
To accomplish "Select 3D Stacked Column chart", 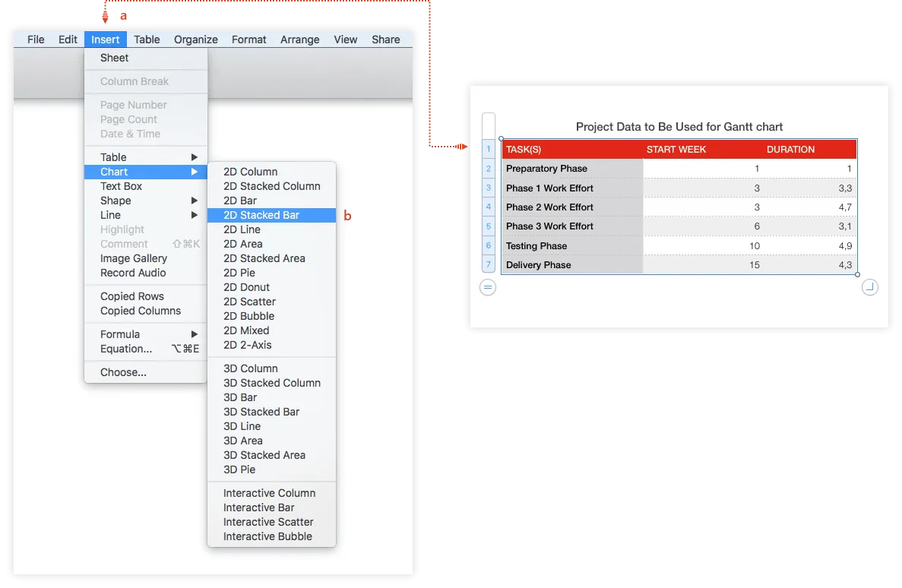I will click(x=271, y=383).
